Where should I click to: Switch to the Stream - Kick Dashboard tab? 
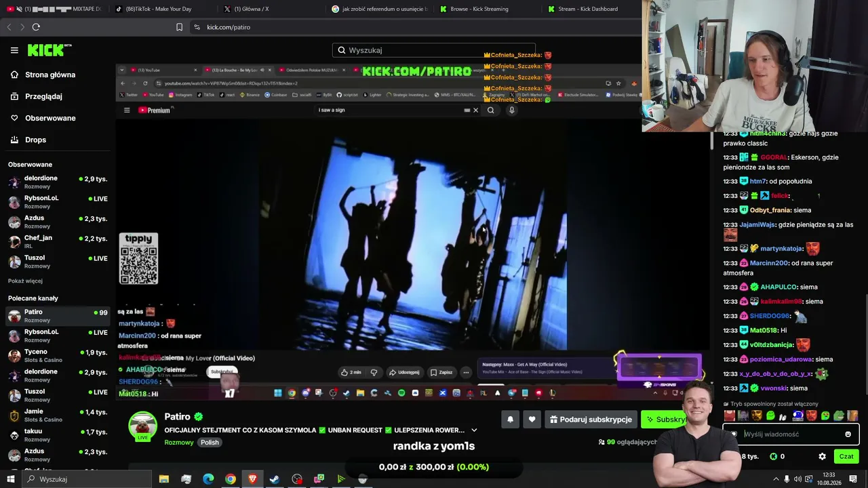point(591,9)
